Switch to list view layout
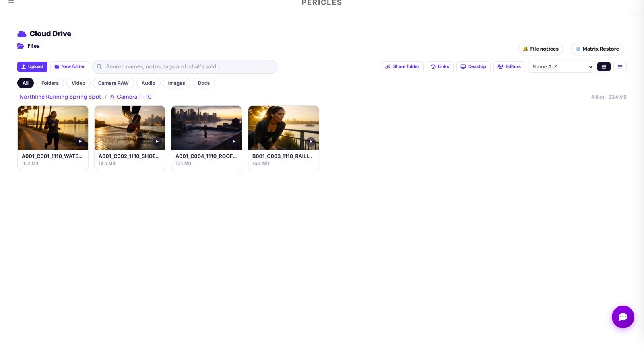This screenshot has height=362, width=644. (x=620, y=67)
